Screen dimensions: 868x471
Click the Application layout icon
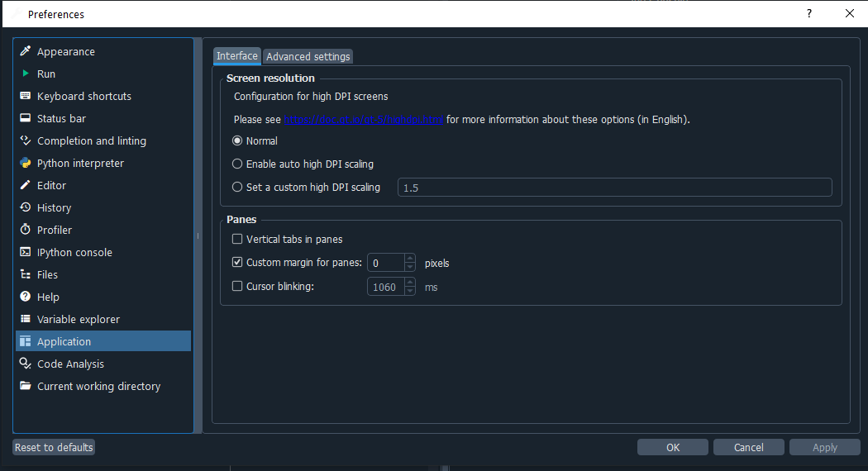[x=25, y=341]
